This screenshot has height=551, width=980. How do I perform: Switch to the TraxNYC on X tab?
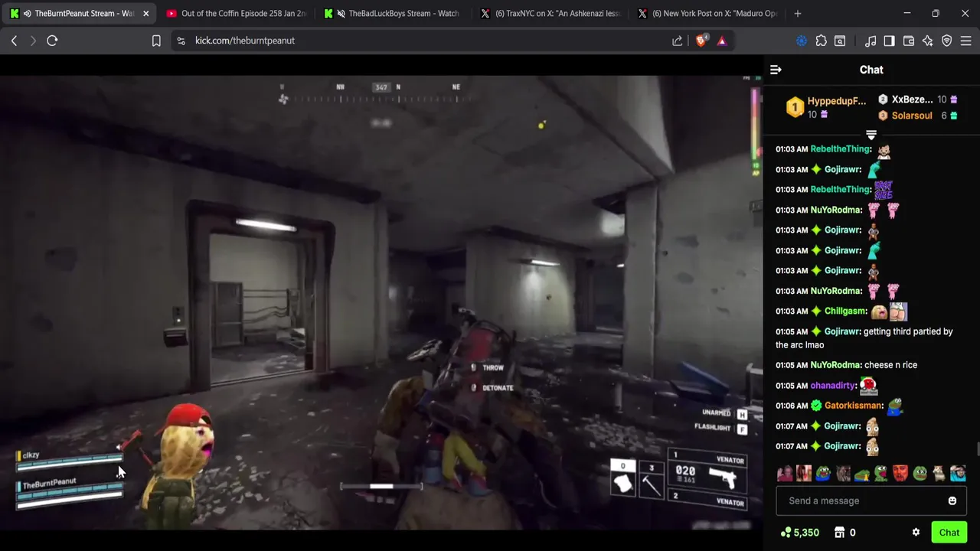pos(551,13)
